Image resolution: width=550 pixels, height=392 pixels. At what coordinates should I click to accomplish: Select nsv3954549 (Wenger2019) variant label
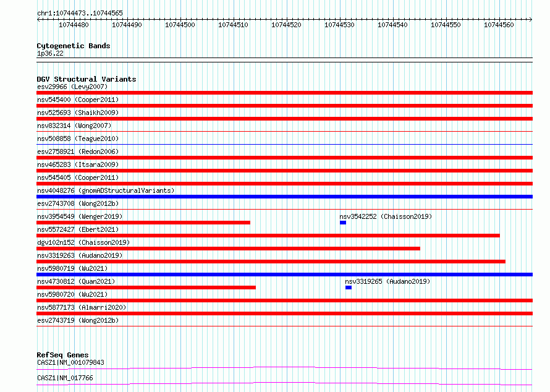point(80,216)
